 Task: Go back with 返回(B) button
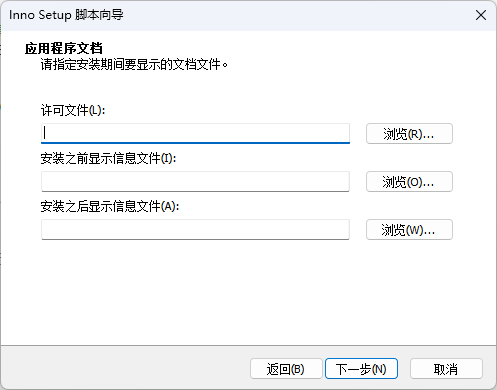click(286, 369)
